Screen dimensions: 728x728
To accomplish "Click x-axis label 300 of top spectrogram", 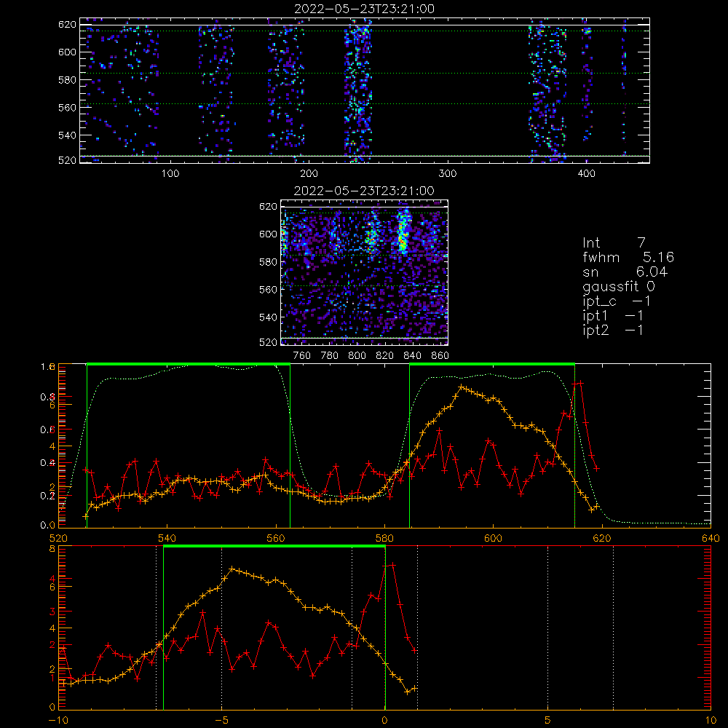I will pos(448,174).
